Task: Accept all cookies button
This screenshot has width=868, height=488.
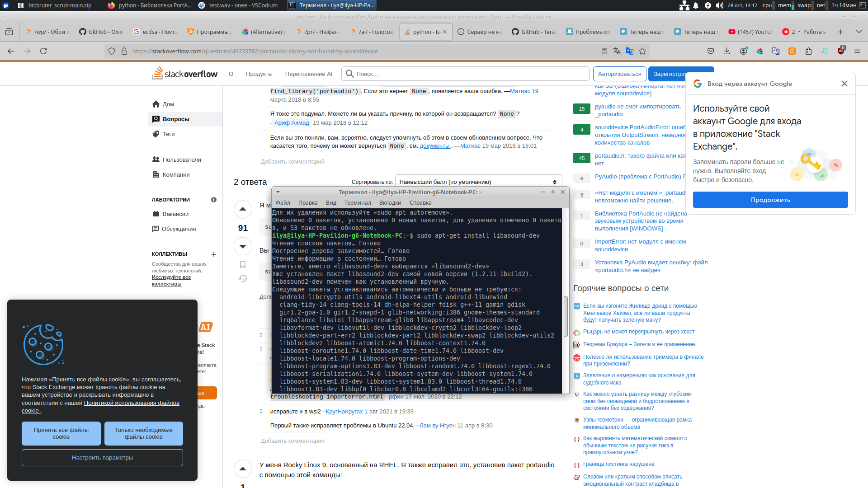Action: coord(61,433)
